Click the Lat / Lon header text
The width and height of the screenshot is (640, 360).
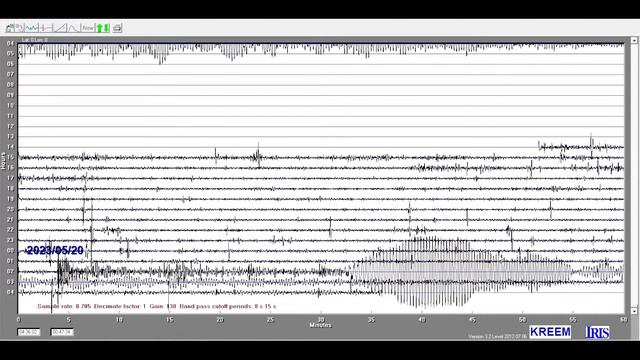35,40
